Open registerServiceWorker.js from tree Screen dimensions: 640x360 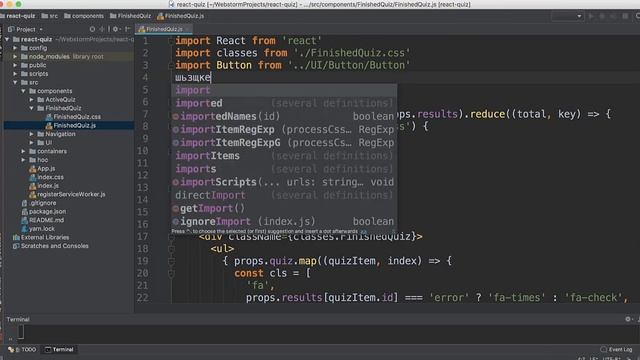67,194
